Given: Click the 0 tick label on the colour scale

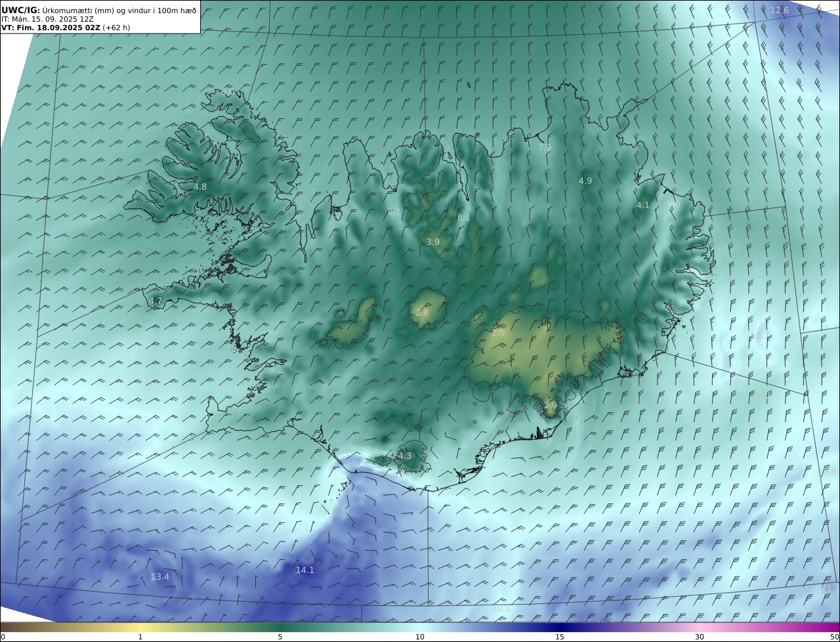Looking at the screenshot, I should click(x=3, y=637).
